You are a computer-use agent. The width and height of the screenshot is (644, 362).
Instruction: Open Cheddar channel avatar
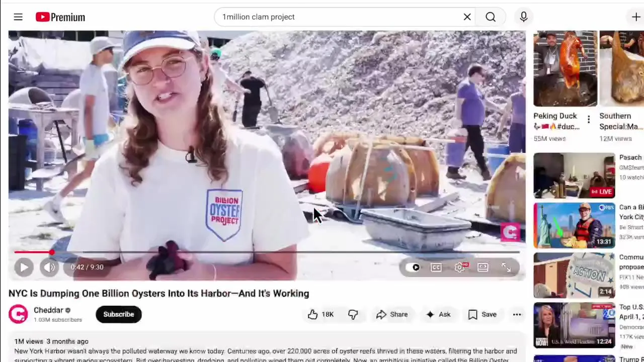(18, 314)
